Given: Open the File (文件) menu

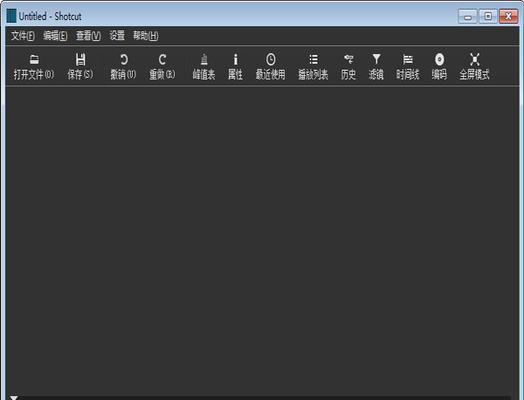Looking at the screenshot, I should tap(22, 35).
